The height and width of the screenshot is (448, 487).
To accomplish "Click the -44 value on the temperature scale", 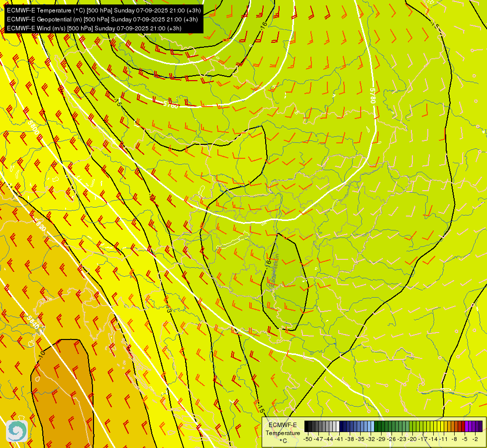I will click(329, 439).
